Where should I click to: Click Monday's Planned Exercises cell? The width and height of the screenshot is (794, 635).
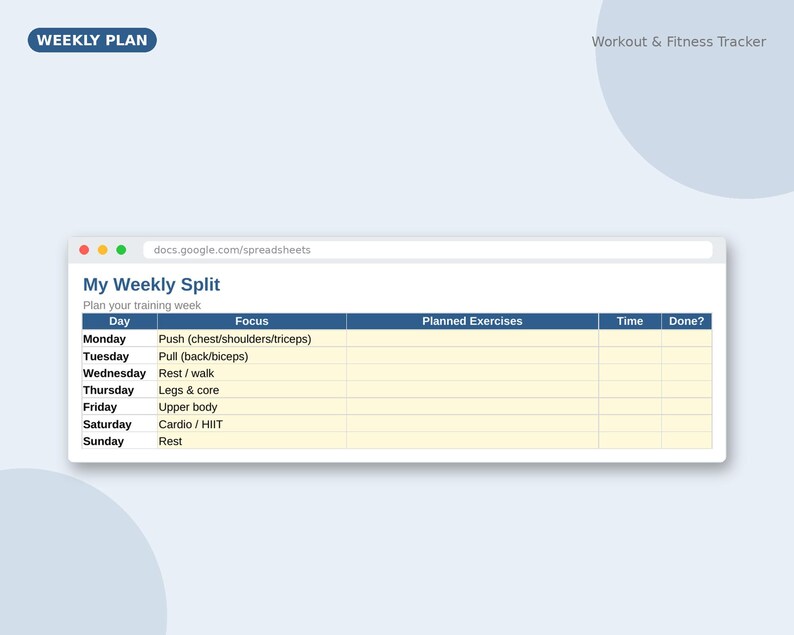pyautogui.click(x=472, y=339)
